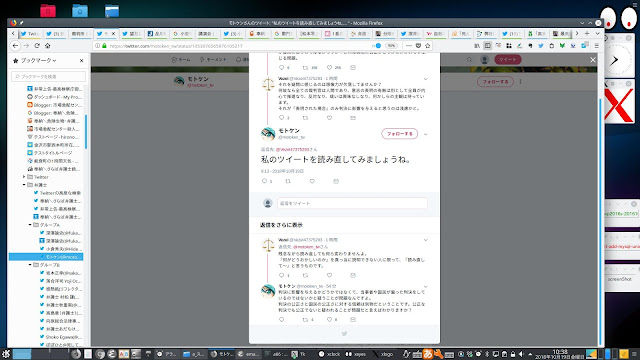Reload the current Twitter page

tap(37, 46)
